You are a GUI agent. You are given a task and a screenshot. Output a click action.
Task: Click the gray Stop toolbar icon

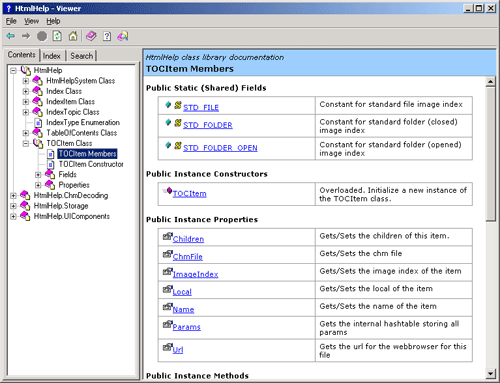coord(42,36)
